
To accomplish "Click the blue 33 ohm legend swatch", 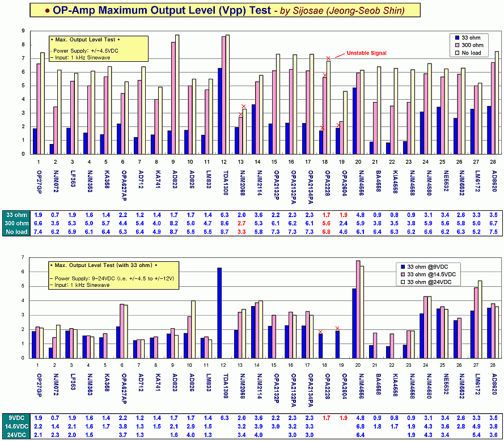I will [x=457, y=37].
